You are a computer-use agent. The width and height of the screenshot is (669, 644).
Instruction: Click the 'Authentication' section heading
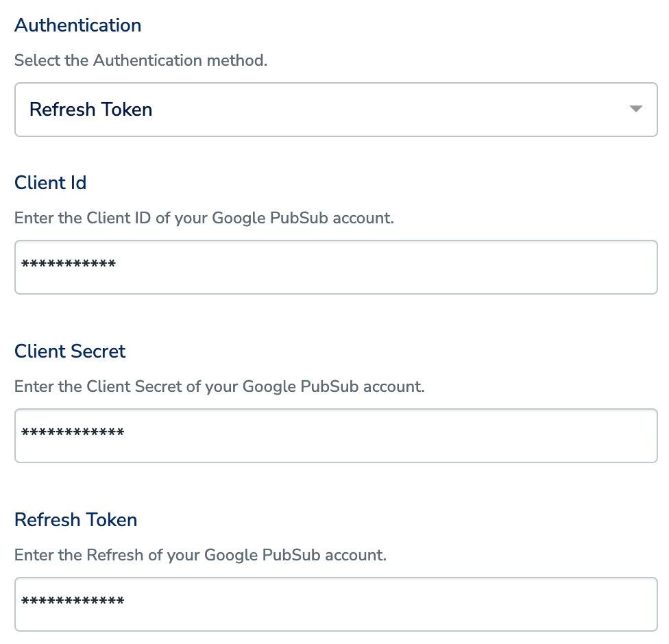[x=77, y=25]
